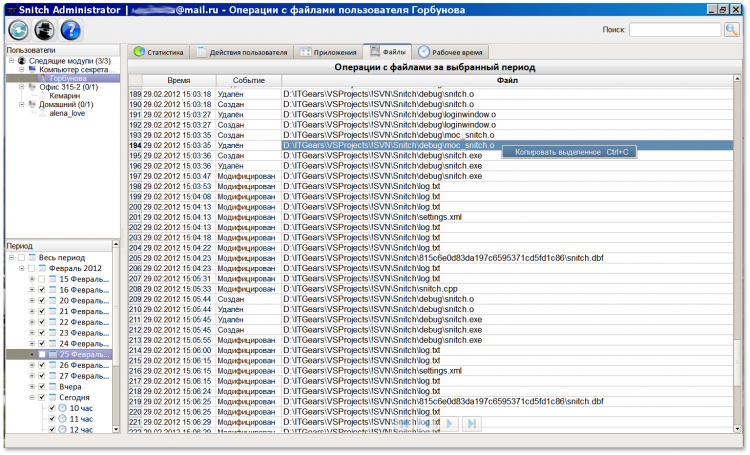
Task: Check the Весь период checkbox
Action: pos(22,257)
